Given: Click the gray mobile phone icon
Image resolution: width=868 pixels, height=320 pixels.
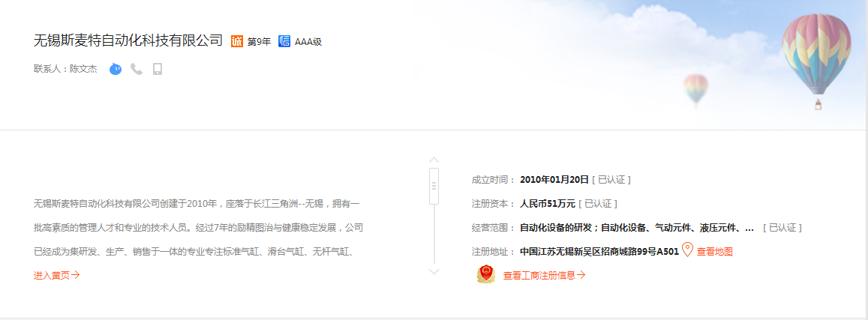Looking at the screenshot, I should coord(158,69).
